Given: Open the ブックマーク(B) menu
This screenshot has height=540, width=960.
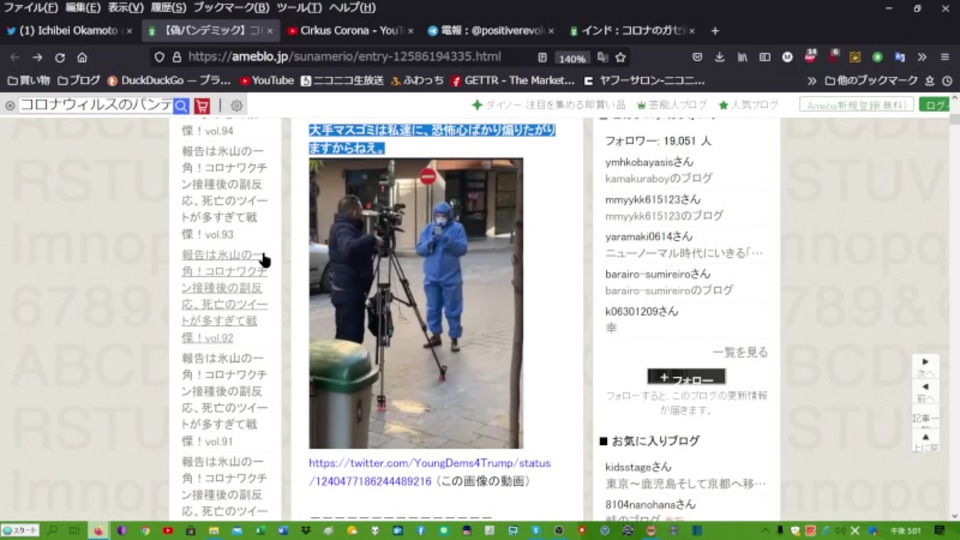Looking at the screenshot, I should click(231, 7).
